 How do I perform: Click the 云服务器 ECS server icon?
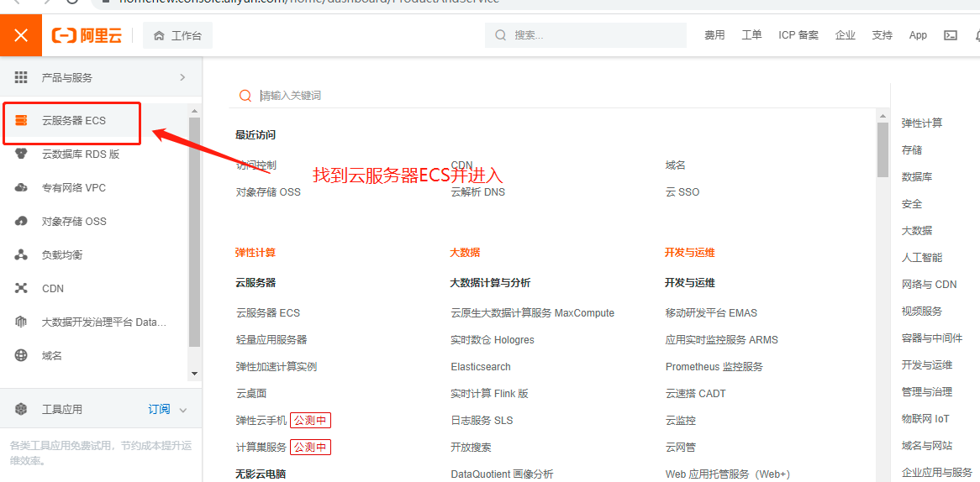point(21,121)
